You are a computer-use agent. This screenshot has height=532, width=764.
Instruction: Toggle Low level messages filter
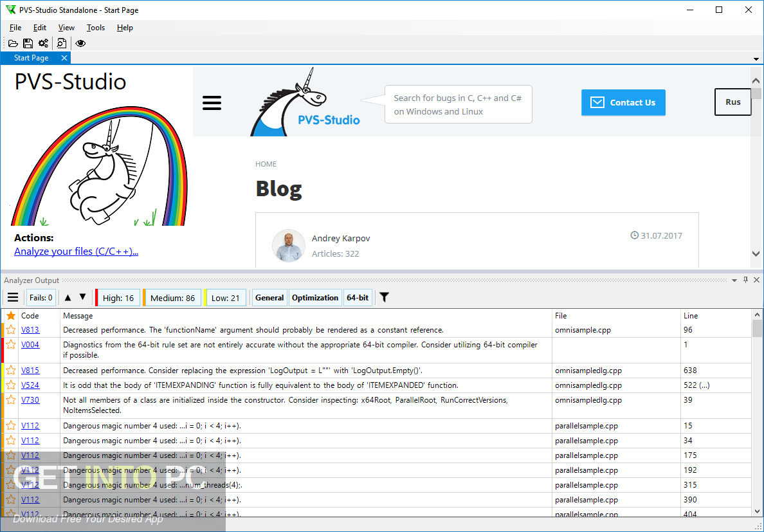point(224,298)
